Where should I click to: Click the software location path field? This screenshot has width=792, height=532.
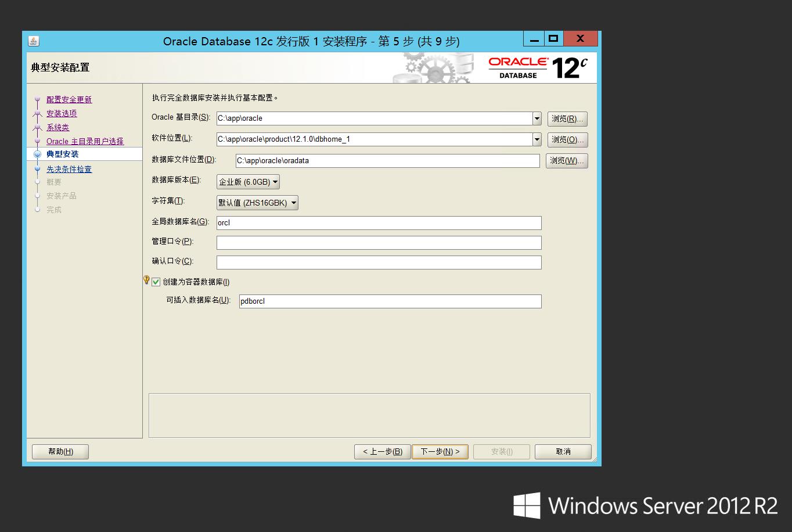point(375,139)
